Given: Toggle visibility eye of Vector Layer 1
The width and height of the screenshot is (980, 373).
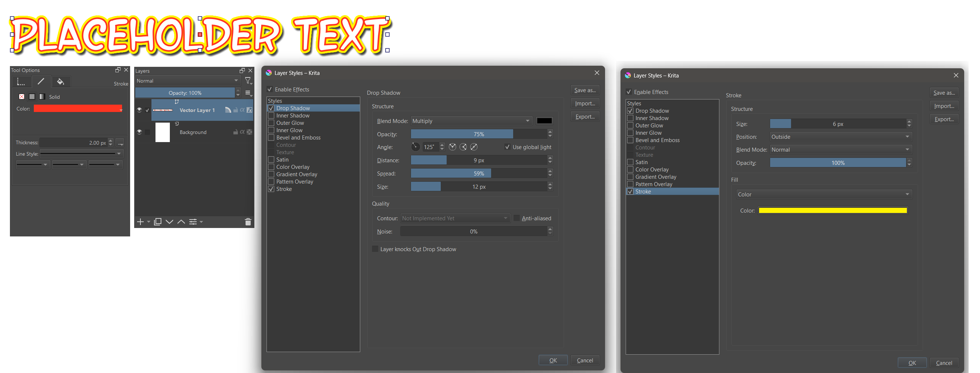Looking at the screenshot, I should coord(139,110).
